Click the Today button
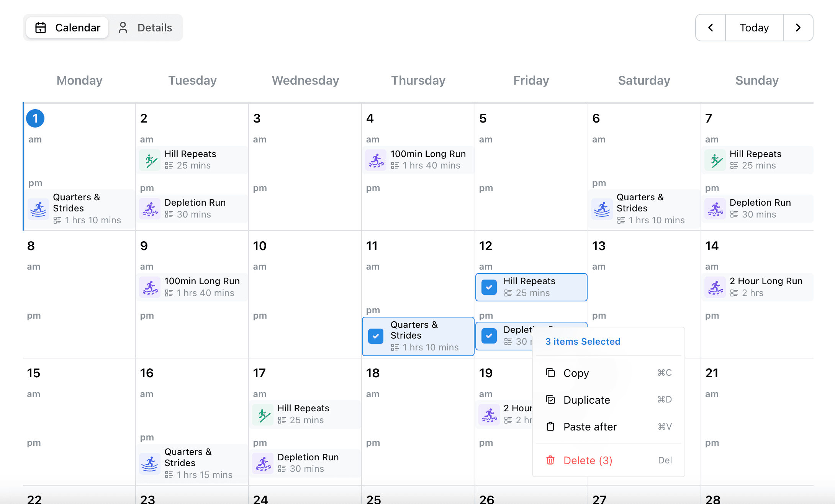This screenshot has height=504, width=835. coord(753,27)
